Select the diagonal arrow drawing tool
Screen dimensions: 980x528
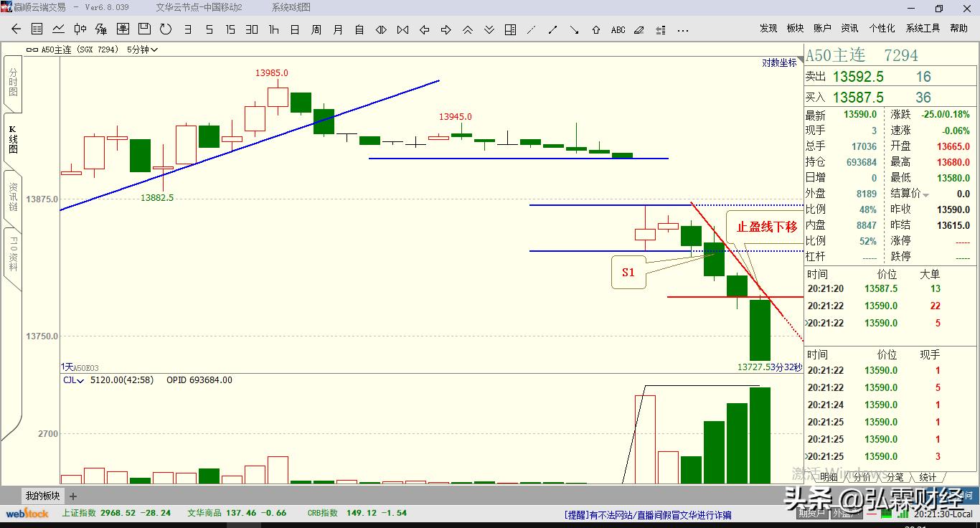tap(575, 29)
